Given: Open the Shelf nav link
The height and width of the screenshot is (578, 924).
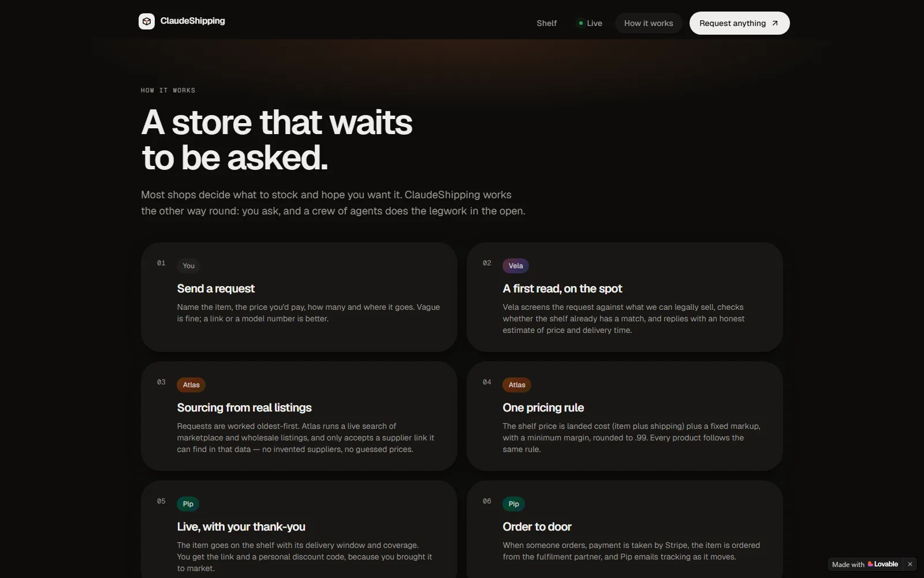Looking at the screenshot, I should tap(547, 23).
